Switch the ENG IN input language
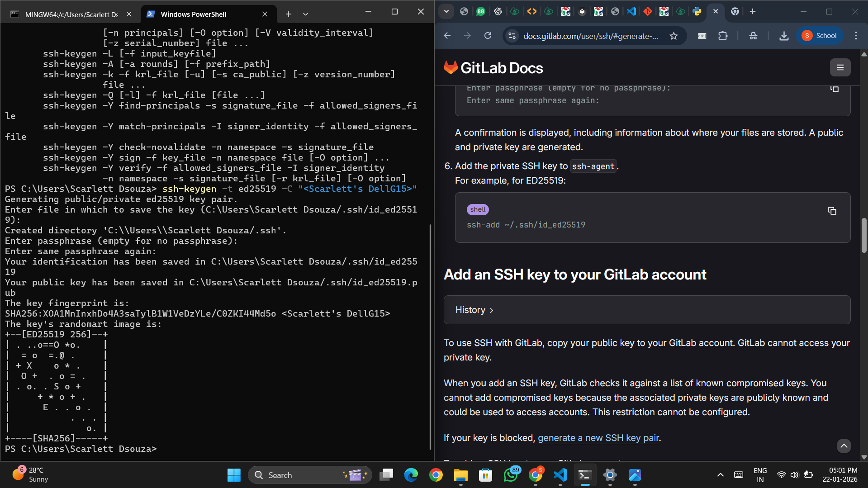The width and height of the screenshot is (868, 488). (760, 475)
